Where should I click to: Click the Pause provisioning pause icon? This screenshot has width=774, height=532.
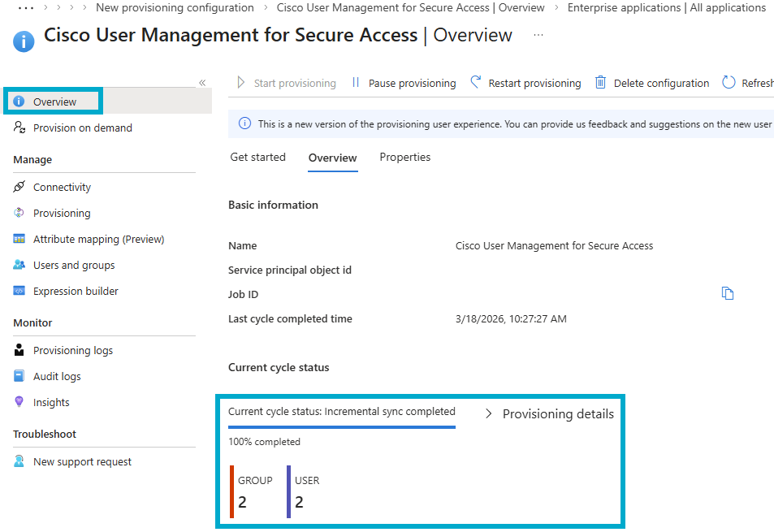tap(356, 82)
